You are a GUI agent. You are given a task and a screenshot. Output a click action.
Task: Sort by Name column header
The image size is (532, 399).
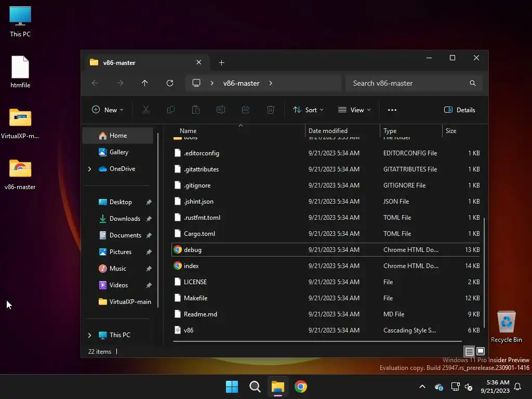pyautogui.click(x=238, y=130)
